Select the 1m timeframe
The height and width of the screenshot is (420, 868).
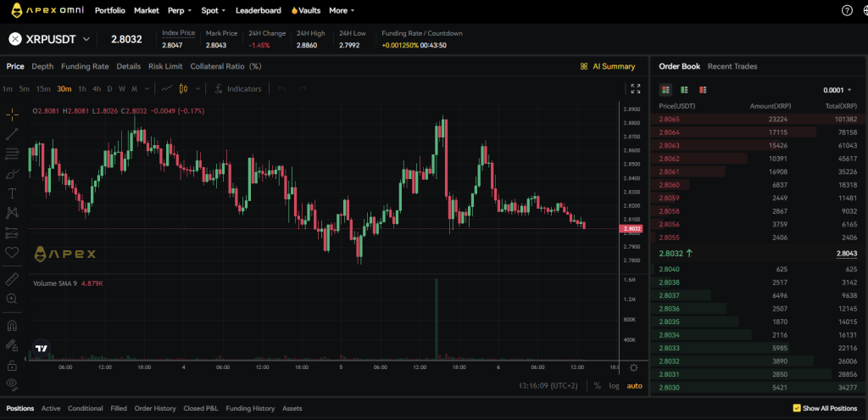(x=8, y=88)
